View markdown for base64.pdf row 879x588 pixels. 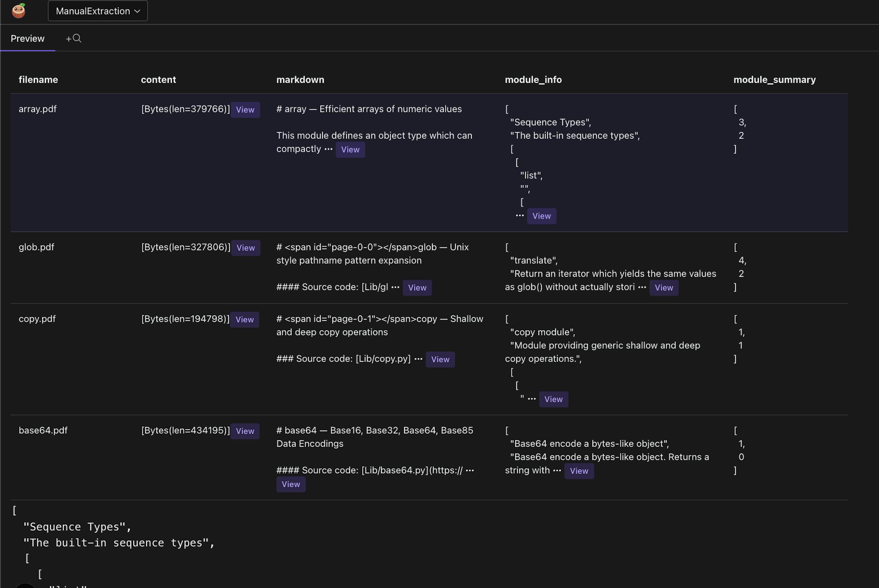[x=291, y=484]
